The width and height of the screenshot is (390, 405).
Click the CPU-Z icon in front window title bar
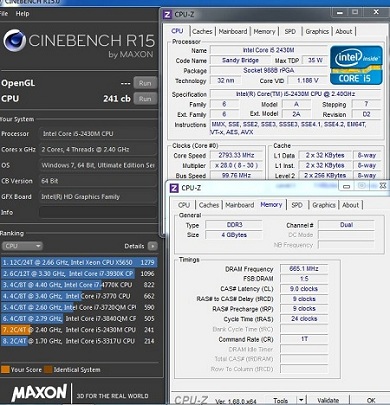tap(174, 188)
